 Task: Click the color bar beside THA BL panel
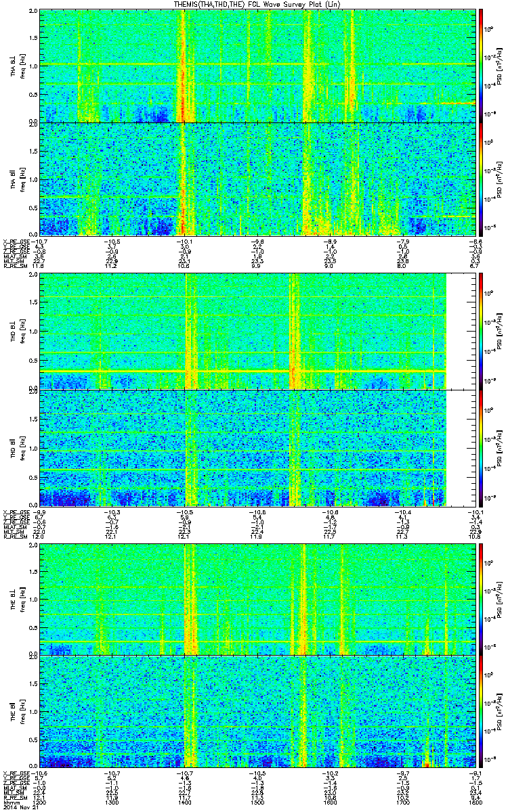pos(482,66)
